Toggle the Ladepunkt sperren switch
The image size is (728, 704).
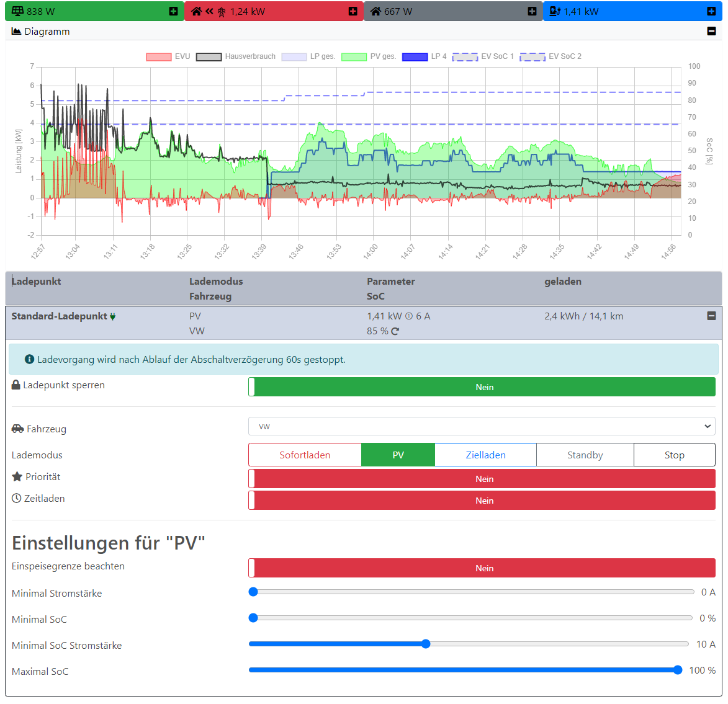(x=482, y=387)
